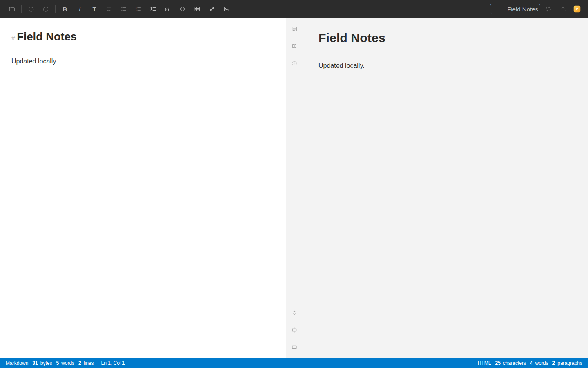588x368 pixels.
Task: Redo the last undone edit
Action: (x=46, y=9)
